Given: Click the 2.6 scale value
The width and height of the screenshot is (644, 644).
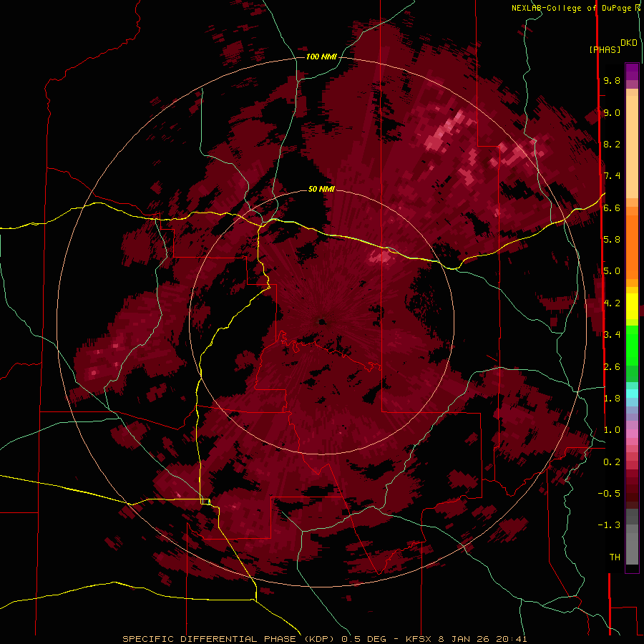Looking at the screenshot, I should tap(612, 367).
